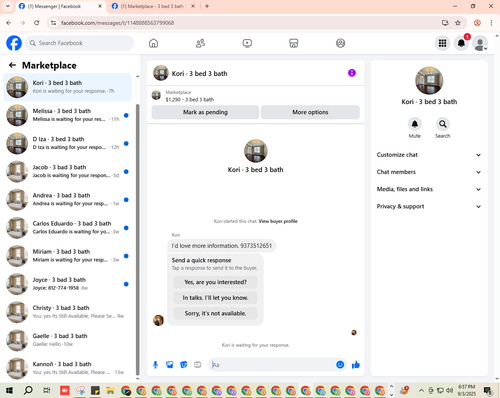This screenshot has height=398, width=500.
Task: Open a new browser tab
Action: click(207, 6)
